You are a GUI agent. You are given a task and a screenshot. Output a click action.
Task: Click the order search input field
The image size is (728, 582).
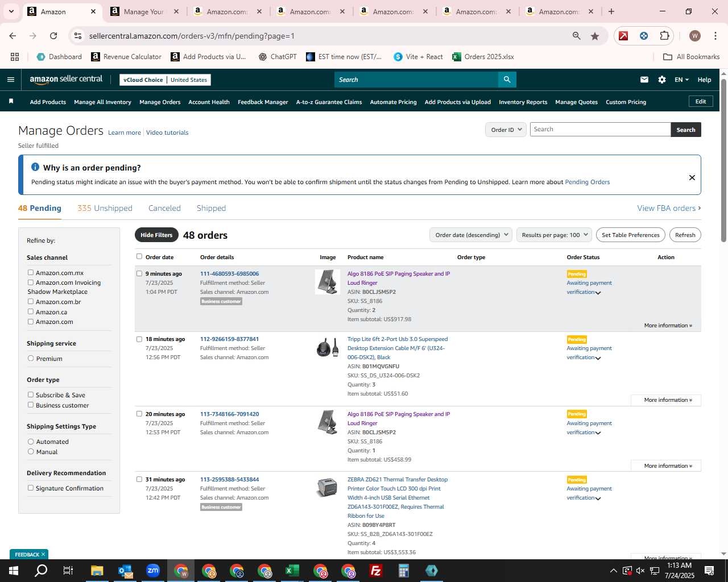pyautogui.click(x=600, y=130)
